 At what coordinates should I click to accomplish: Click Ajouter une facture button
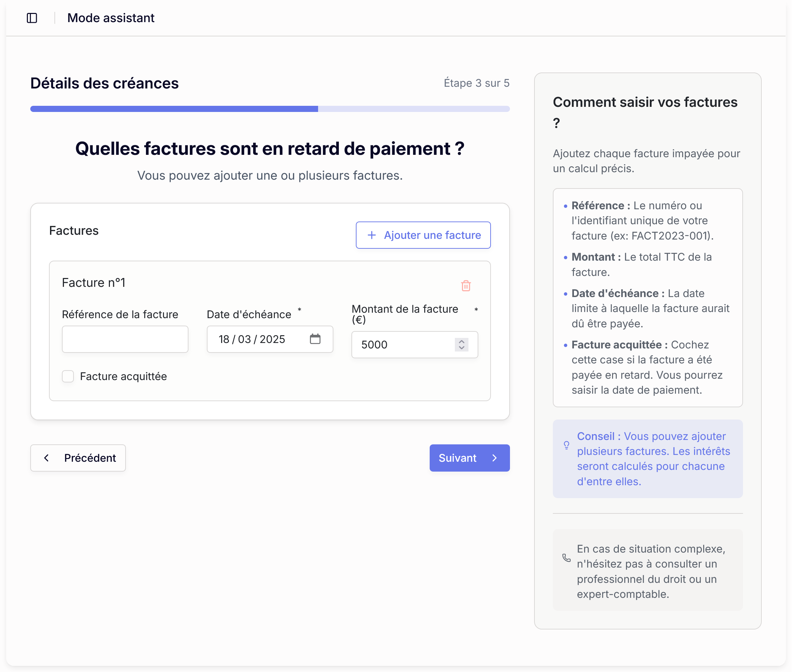pos(423,235)
